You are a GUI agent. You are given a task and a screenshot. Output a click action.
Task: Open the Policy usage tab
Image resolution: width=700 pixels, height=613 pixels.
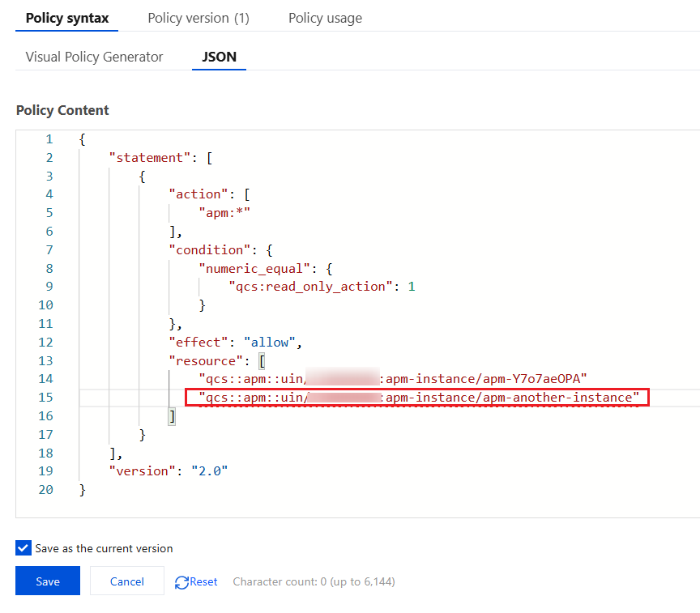325,18
